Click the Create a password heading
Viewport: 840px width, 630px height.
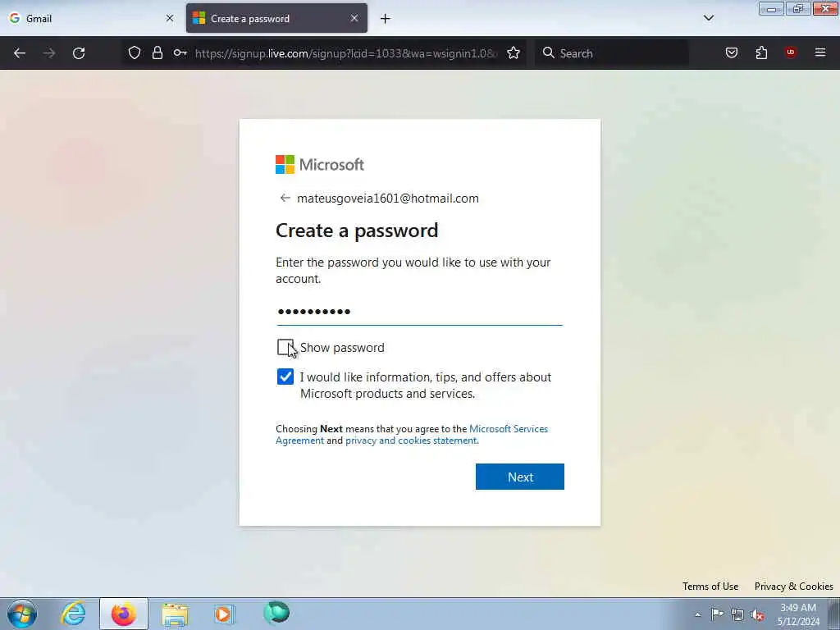coord(357,231)
